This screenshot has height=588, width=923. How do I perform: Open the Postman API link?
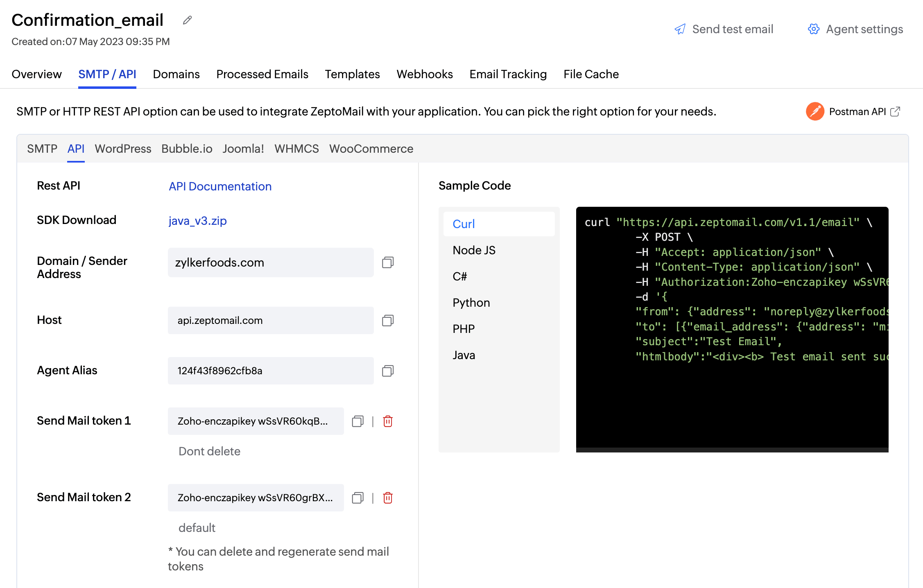pyautogui.click(x=857, y=111)
